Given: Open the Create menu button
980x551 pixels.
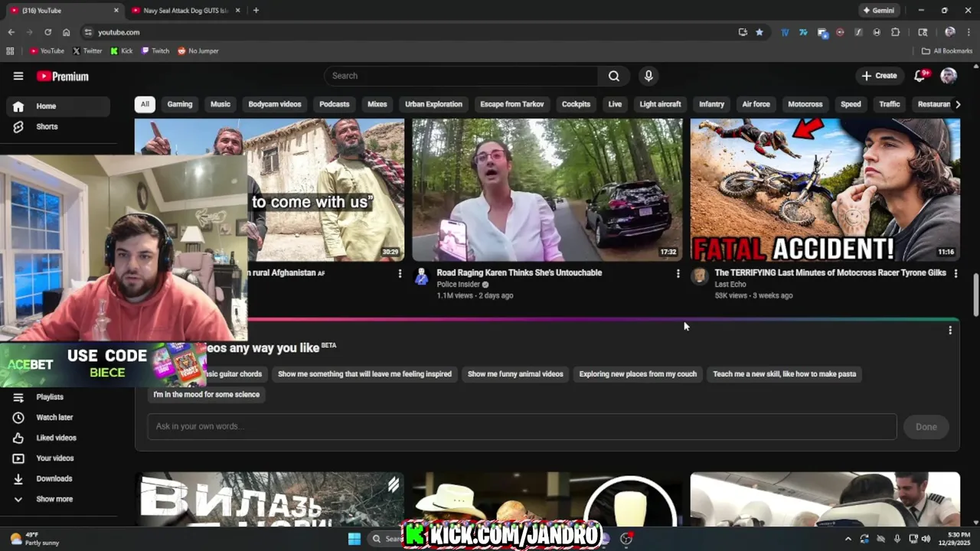Looking at the screenshot, I should pyautogui.click(x=879, y=76).
